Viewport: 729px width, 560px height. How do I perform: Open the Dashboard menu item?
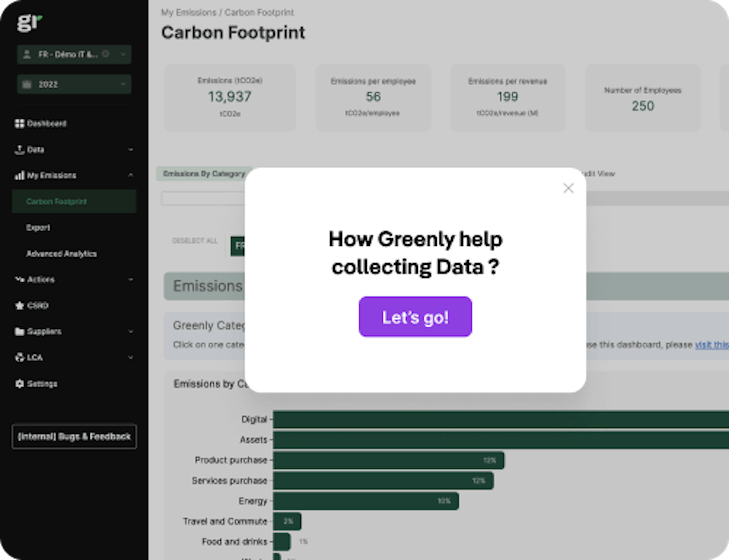point(47,123)
